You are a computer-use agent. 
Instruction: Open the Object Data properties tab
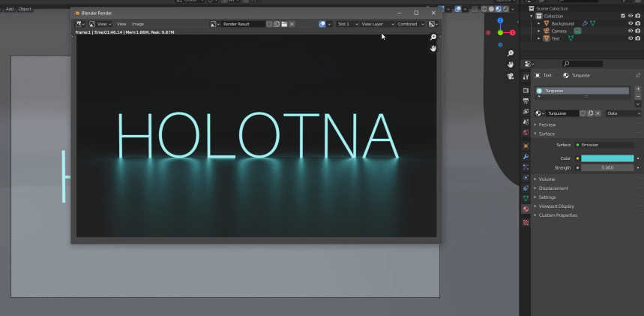tap(526, 198)
